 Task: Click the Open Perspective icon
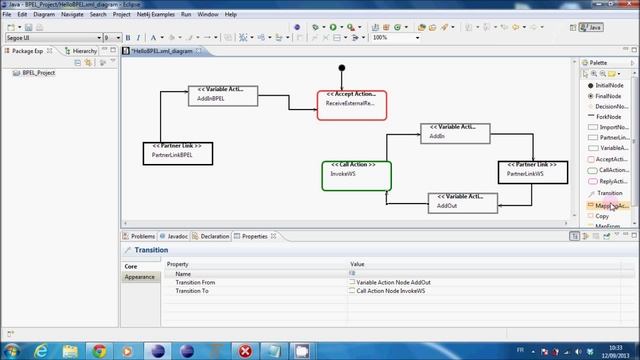pos(573,27)
